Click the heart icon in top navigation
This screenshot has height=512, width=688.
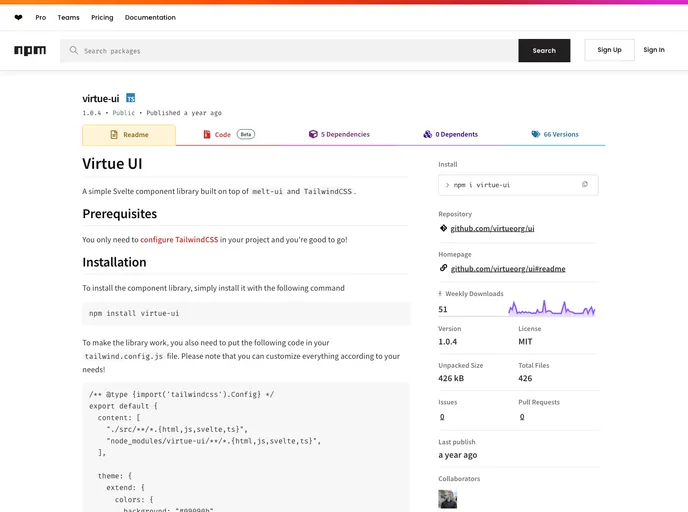point(18,18)
